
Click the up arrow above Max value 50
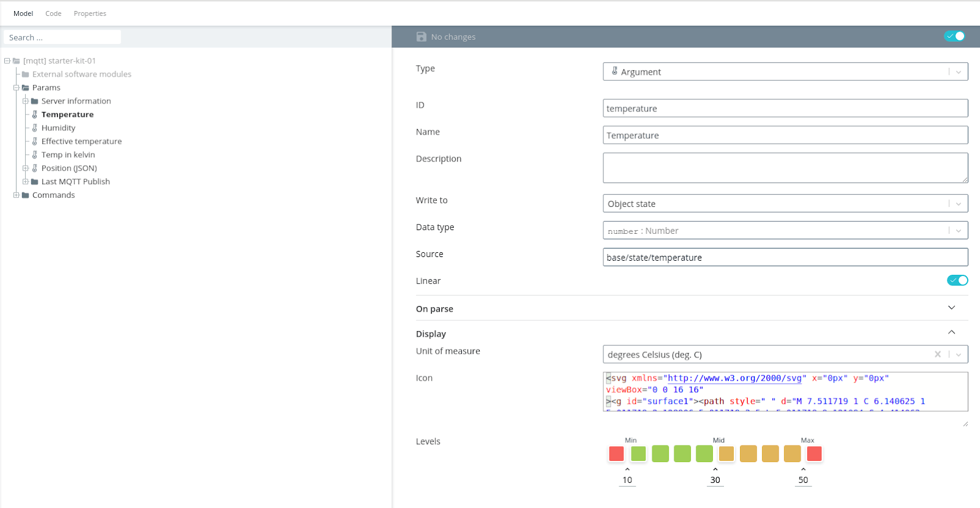[803, 469]
